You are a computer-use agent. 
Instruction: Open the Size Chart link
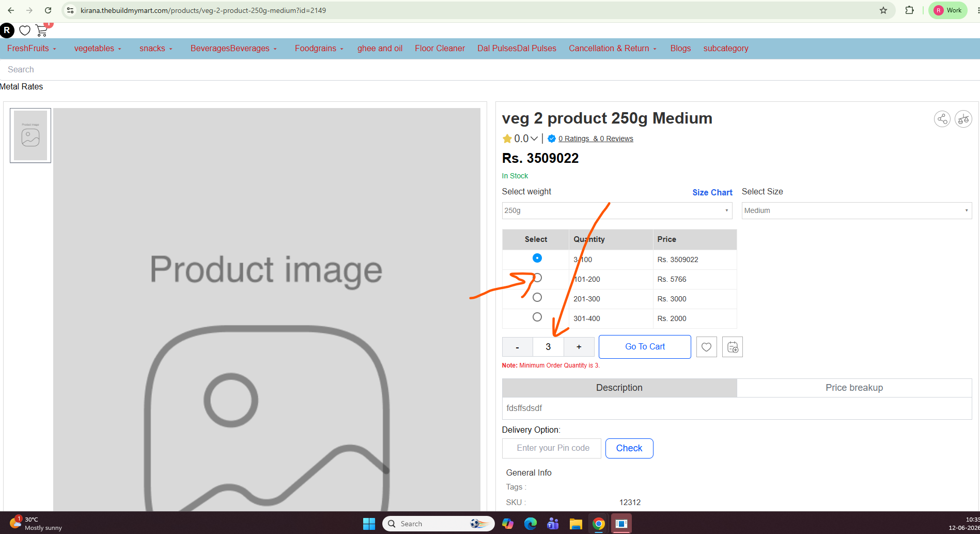[712, 192]
